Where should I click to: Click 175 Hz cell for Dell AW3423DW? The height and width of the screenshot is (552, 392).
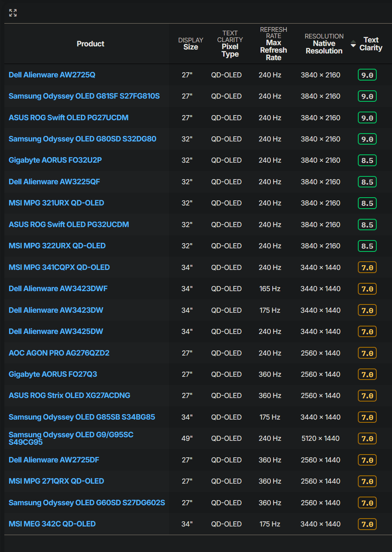point(270,310)
